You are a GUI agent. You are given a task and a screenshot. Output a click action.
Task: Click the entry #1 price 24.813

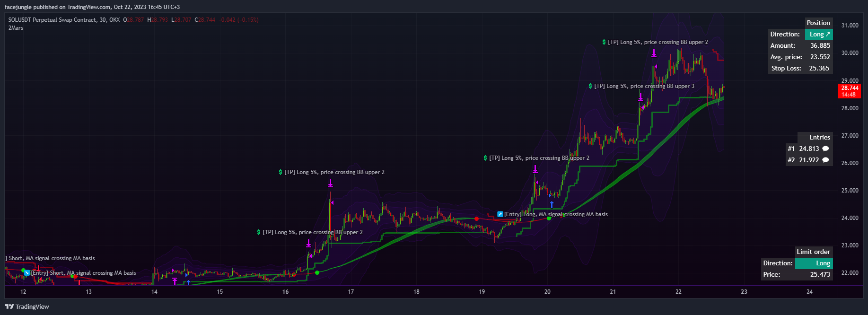(809, 149)
